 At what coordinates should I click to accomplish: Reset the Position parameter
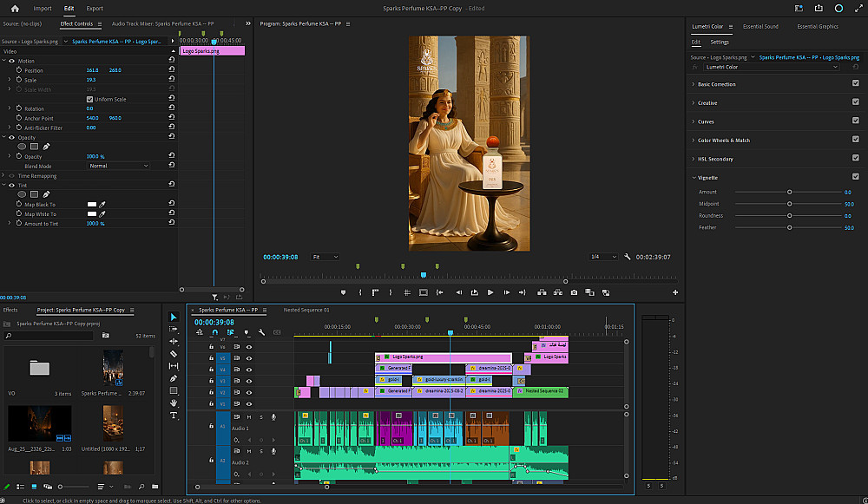click(171, 70)
